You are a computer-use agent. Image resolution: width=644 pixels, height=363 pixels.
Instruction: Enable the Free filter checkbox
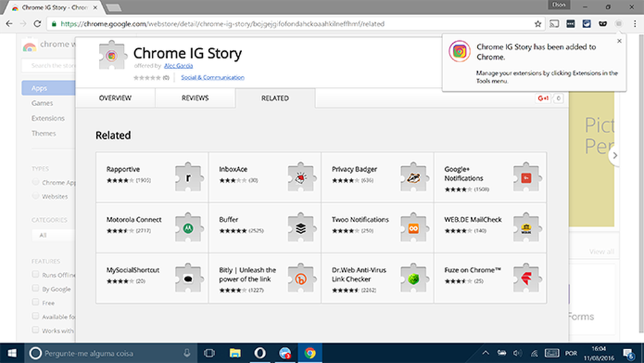pos(35,302)
